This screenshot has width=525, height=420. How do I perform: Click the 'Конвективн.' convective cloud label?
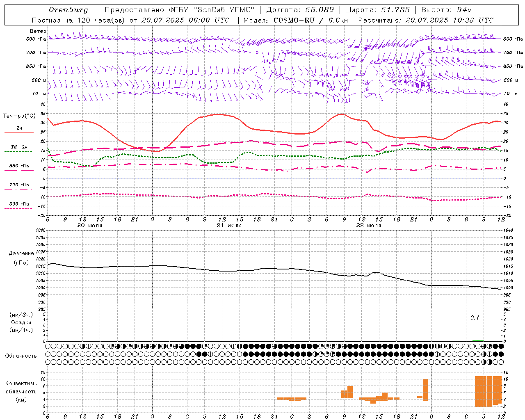(21, 383)
